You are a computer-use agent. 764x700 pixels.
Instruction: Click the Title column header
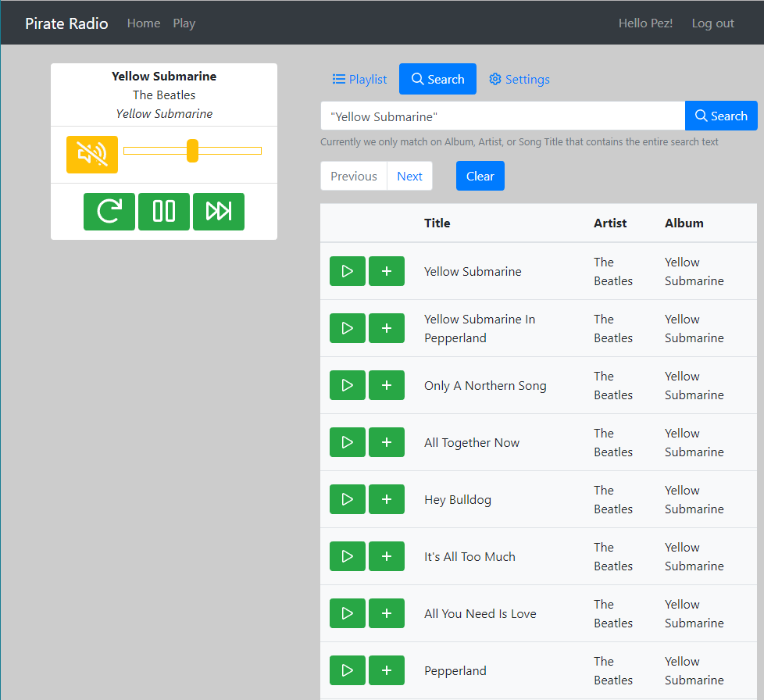click(437, 223)
